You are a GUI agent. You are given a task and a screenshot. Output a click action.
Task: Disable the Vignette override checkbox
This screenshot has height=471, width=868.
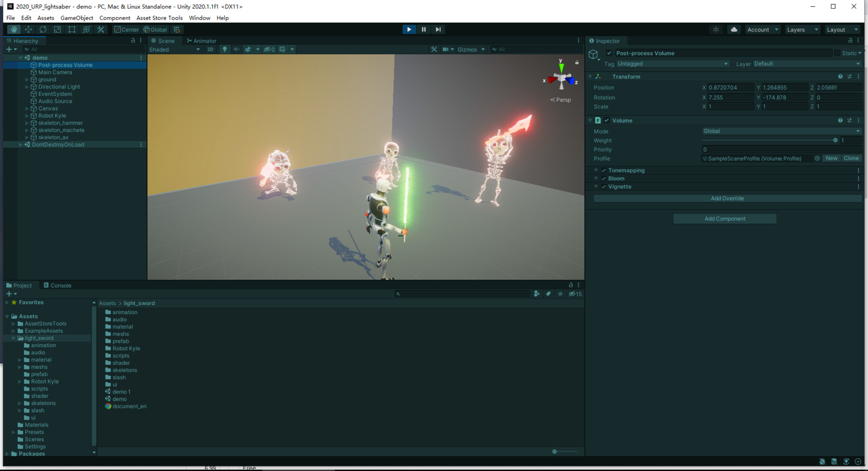[604, 187]
